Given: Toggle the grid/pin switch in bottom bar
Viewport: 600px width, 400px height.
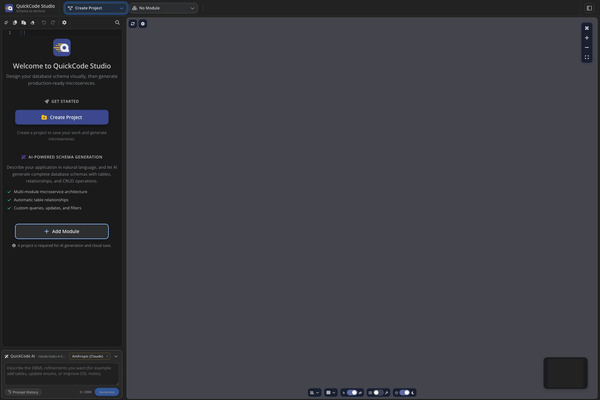Looking at the screenshot, I should tap(378, 392).
